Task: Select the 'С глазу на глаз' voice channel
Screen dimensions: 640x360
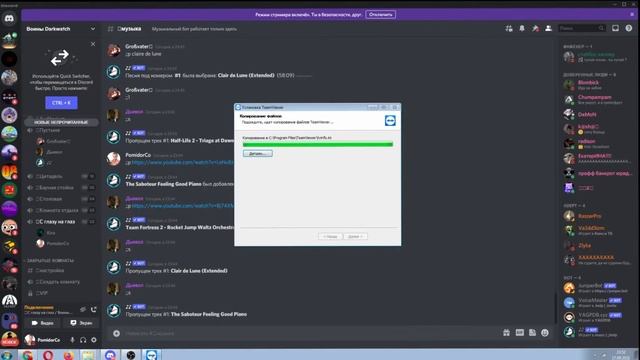Action: [60, 222]
